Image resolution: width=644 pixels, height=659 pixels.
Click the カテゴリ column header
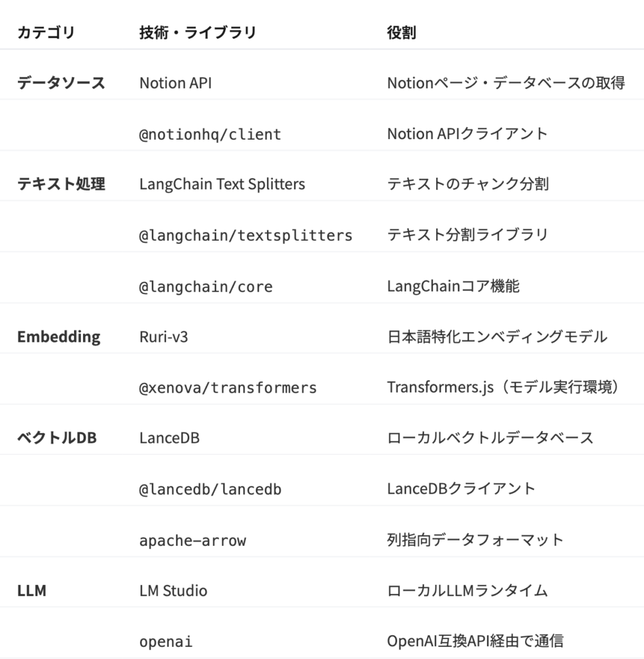coord(45,33)
